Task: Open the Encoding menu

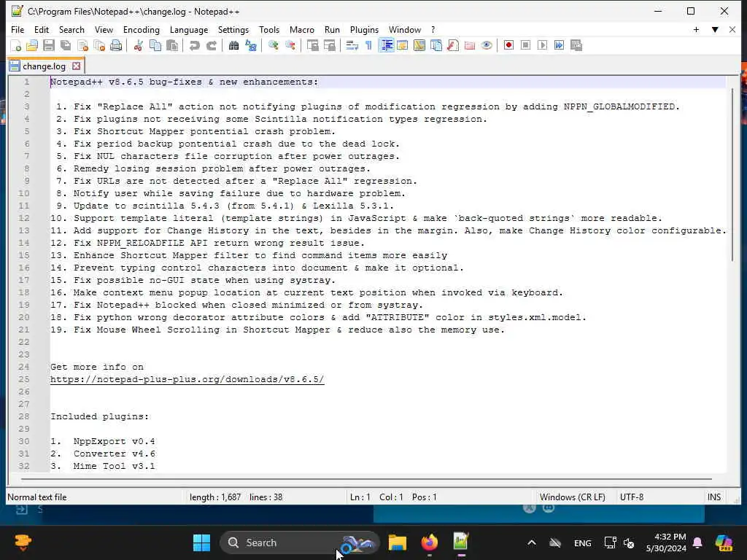Action: click(142, 29)
